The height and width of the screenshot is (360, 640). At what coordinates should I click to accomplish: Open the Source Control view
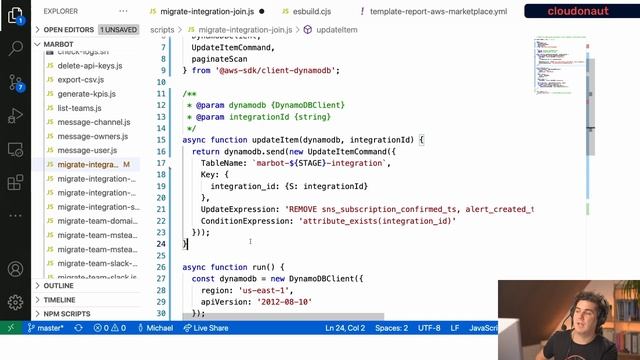[x=16, y=83]
